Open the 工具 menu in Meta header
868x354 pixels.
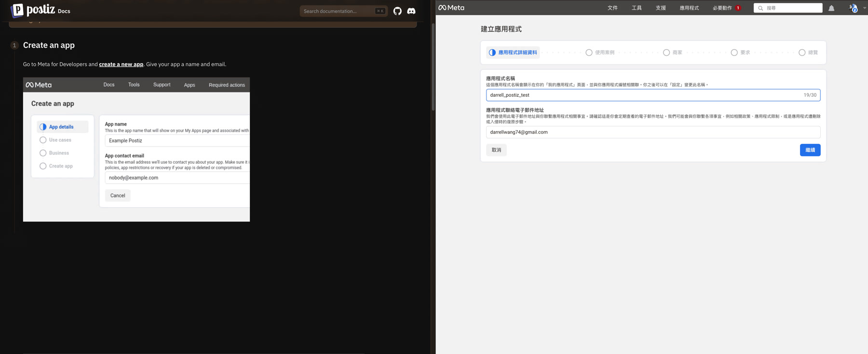coord(637,8)
